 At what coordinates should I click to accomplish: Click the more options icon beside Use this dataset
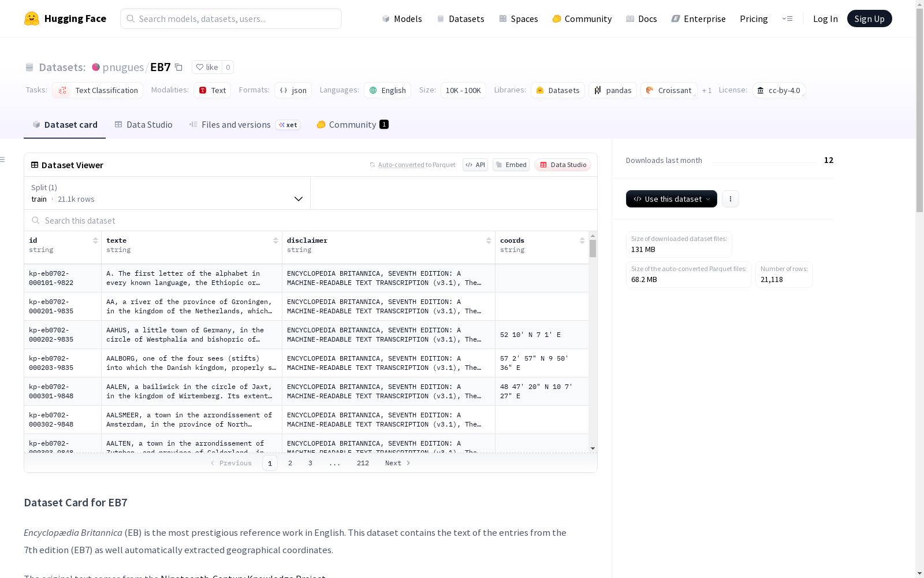731,199
